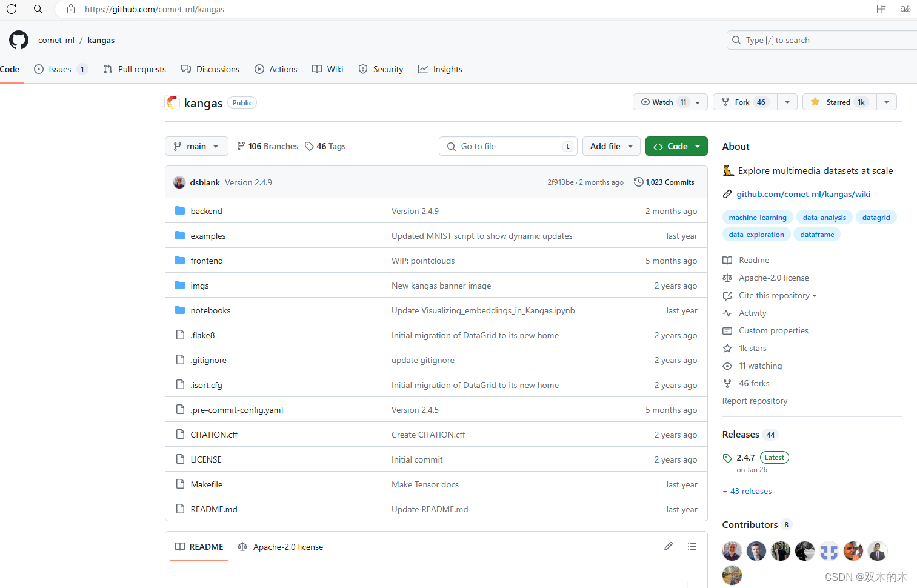Click the dataframe topic tag
Viewport: 917px width, 588px height.
click(817, 234)
